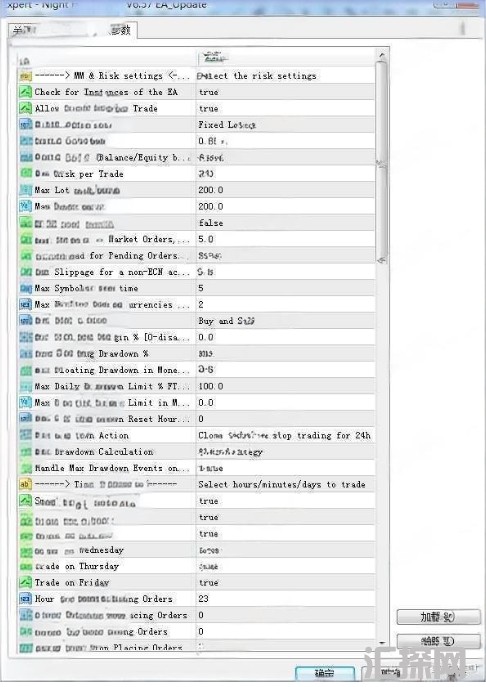Click the 5.0 value for Market Orders

pyautogui.click(x=206, y=239)
